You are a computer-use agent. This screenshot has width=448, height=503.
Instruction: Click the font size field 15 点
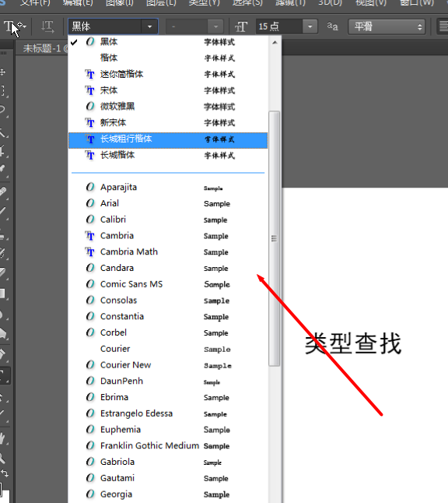pos(279,26)
